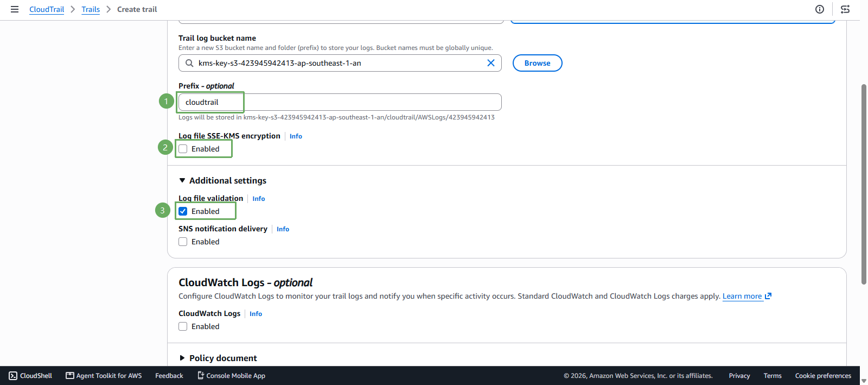
Task: Open Cookie preferences in the footer
Action: [x=823, y=376]
